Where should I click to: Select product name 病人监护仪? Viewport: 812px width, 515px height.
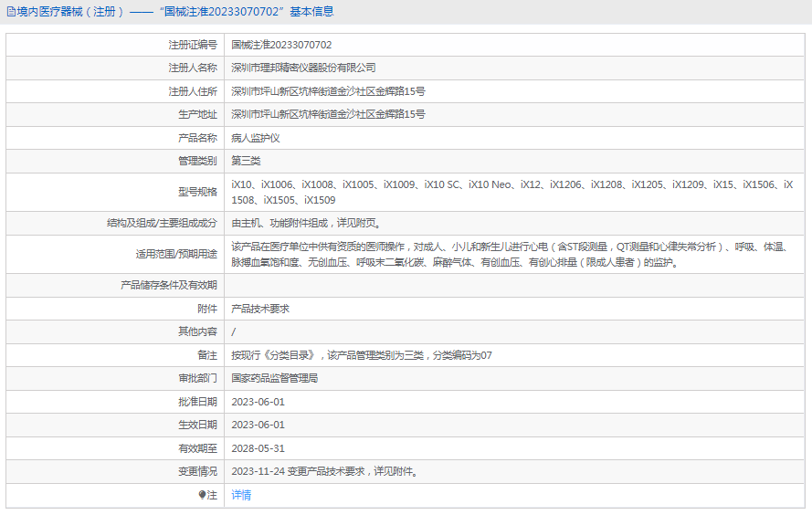coord(256,138)
